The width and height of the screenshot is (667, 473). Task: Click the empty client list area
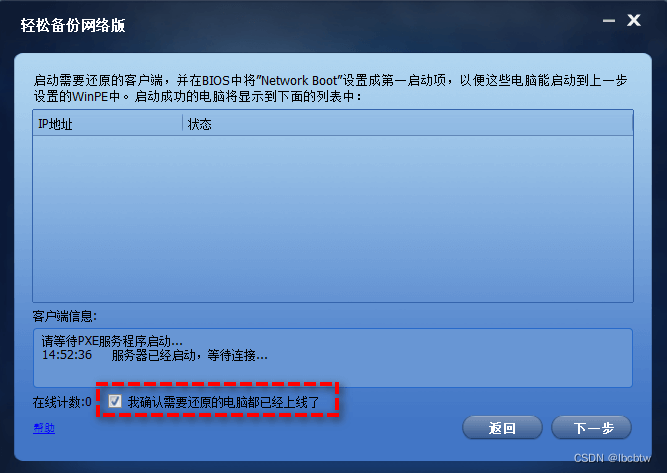[x=333, y=219]
